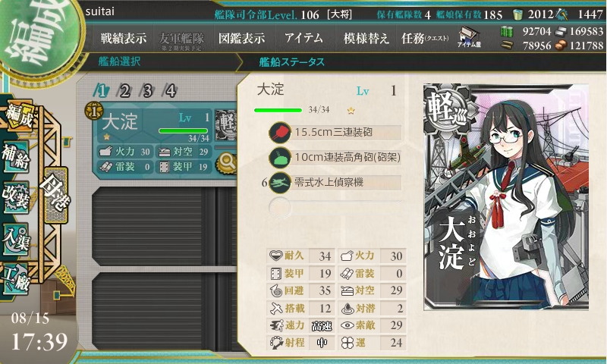Open the 工廠 factory sidebar icon
Image resolution: width=607 pixels, height=364 pixels.
coord(16,278)
